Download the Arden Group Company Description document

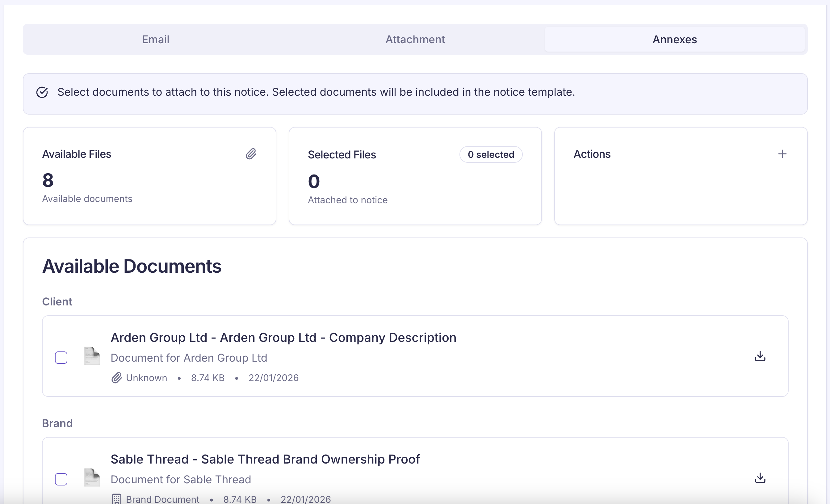tap(760, 356)
